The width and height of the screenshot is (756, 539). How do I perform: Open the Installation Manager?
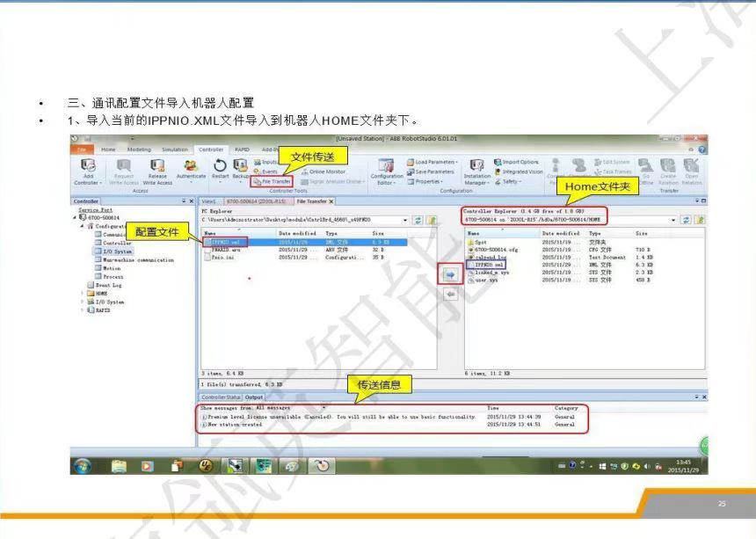click(476, 171)
